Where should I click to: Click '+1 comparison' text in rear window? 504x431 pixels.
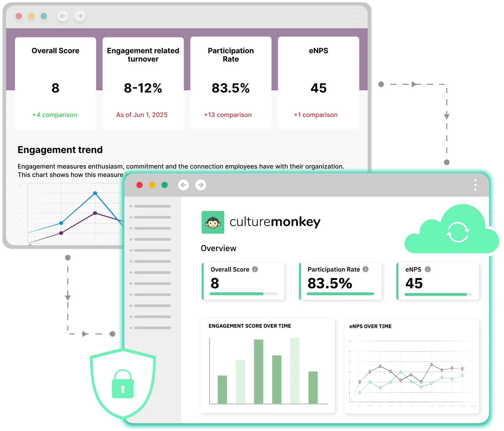tap(315, 115)
